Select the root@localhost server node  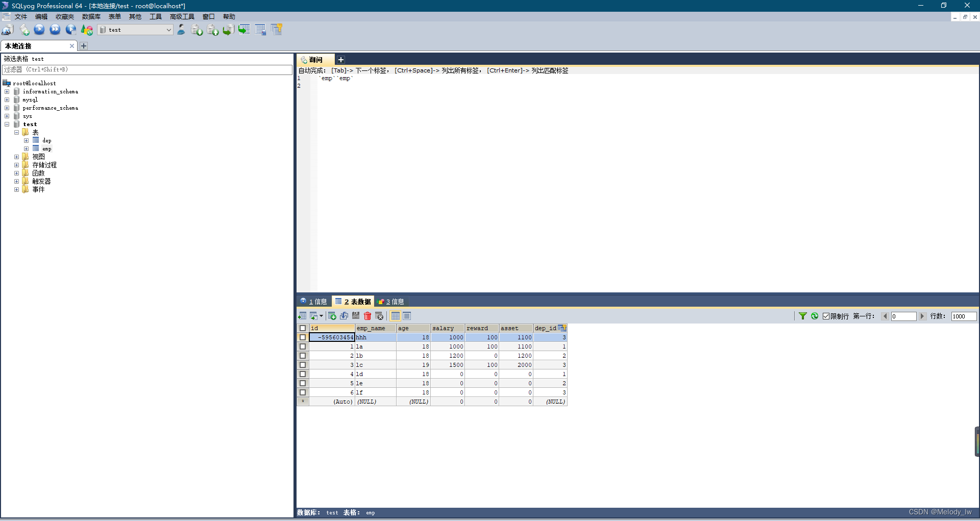pos(34,83)
